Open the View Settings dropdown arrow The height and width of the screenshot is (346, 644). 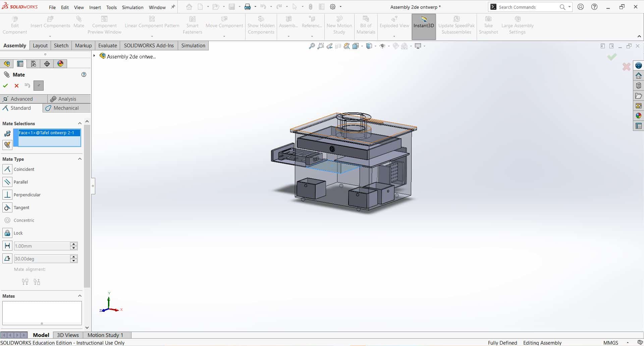pyautogui.click(x=425, y=46)
